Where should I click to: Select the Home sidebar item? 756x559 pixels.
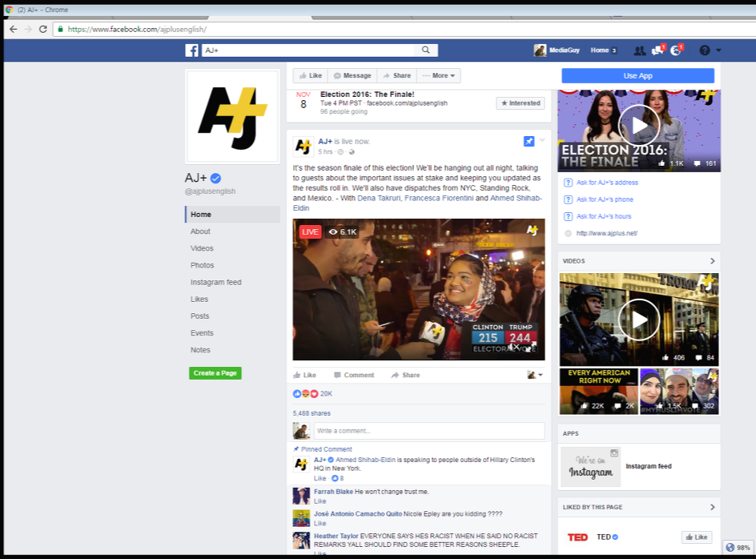point(232,214)
